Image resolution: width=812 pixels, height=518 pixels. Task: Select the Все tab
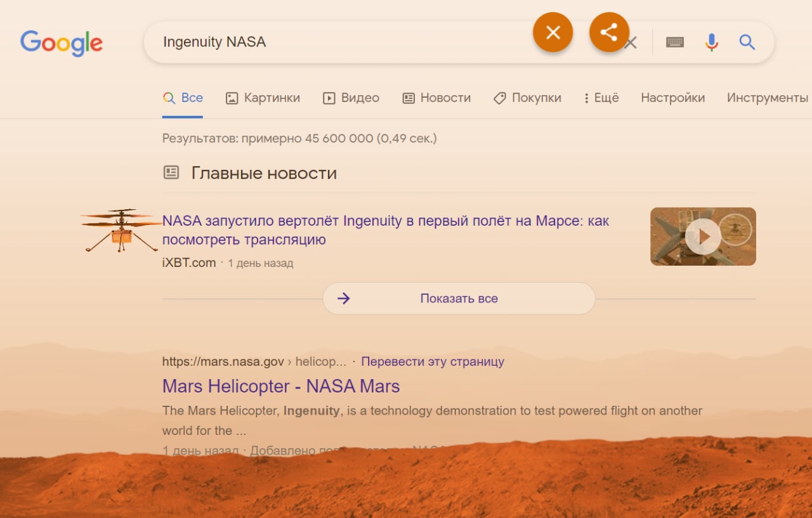[183, 98]
